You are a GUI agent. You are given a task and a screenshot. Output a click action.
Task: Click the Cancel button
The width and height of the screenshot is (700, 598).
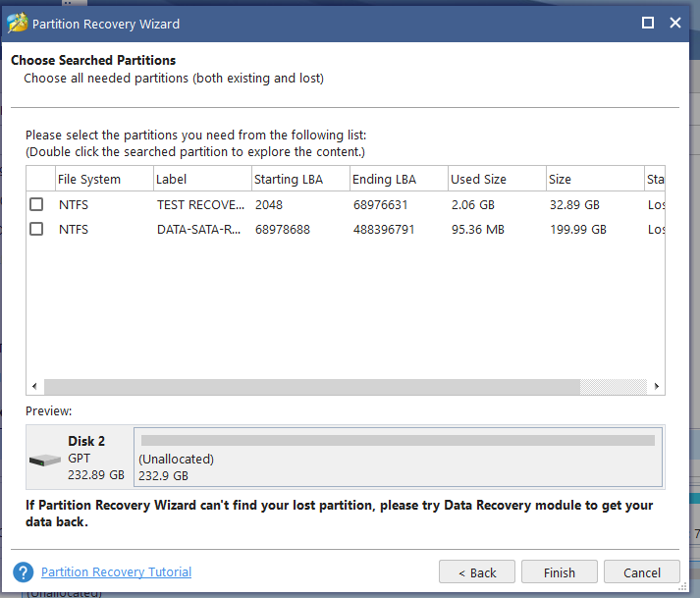point(642,572)
